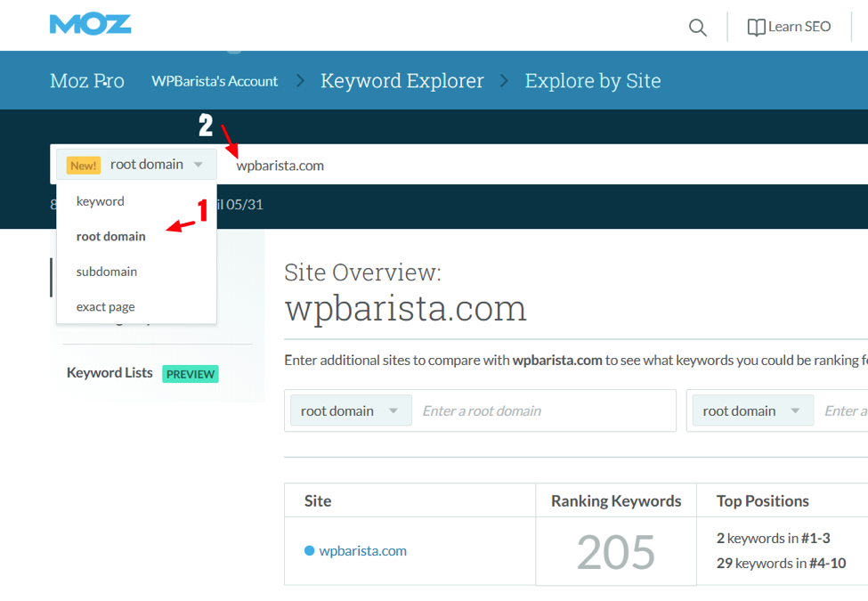
Task: Click the blue dot beside wpbarista.com
Action: point(309,551)
